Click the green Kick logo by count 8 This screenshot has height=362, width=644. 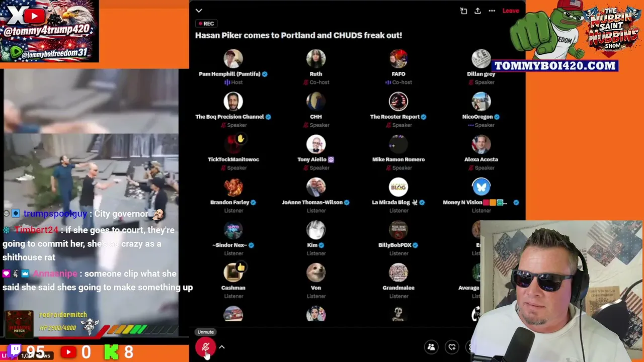tap(111, 351)
